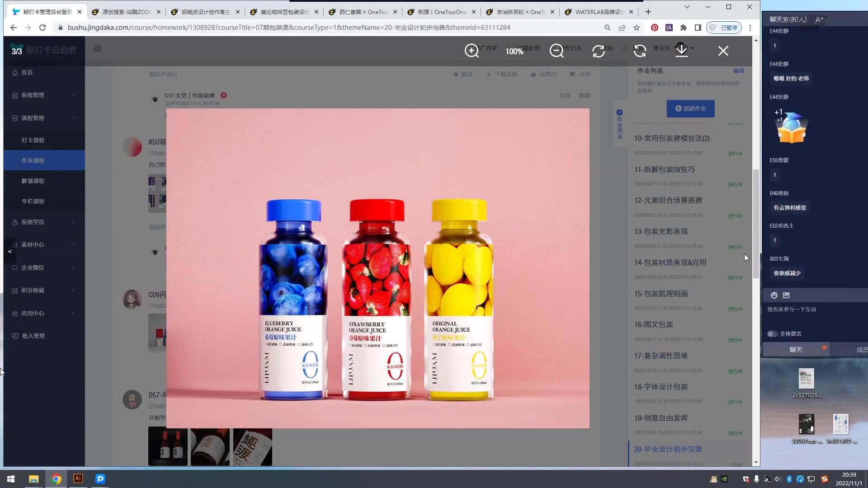Open desktop file 2c127026
The image size is (868, 488).
807,383
